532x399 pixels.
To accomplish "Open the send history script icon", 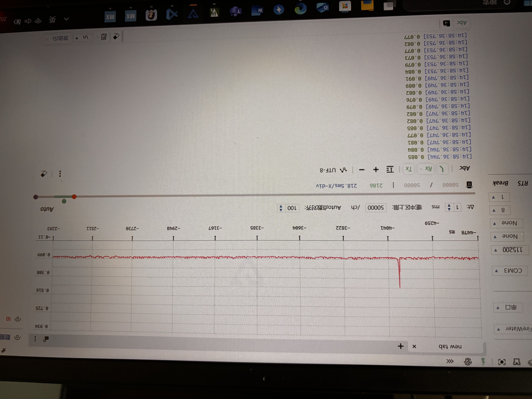I will 104,37.
